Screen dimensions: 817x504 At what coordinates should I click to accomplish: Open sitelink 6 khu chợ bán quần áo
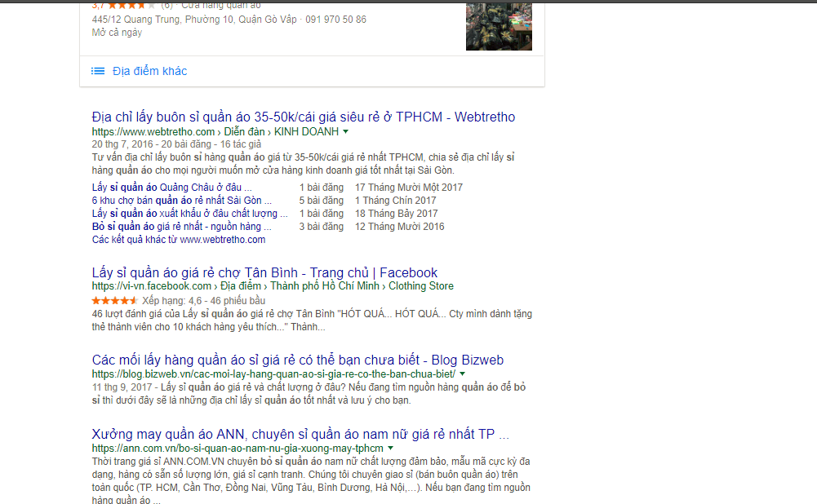(182, 201)
